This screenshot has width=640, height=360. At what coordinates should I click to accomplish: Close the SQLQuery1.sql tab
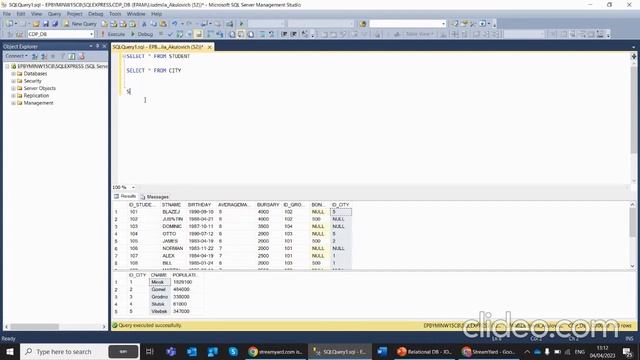coord(209,47)
